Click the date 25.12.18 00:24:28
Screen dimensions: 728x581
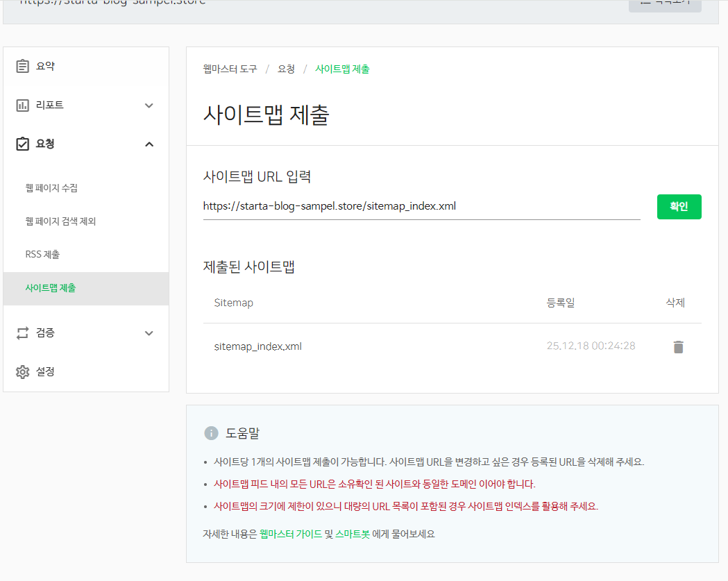coord(591,346)
